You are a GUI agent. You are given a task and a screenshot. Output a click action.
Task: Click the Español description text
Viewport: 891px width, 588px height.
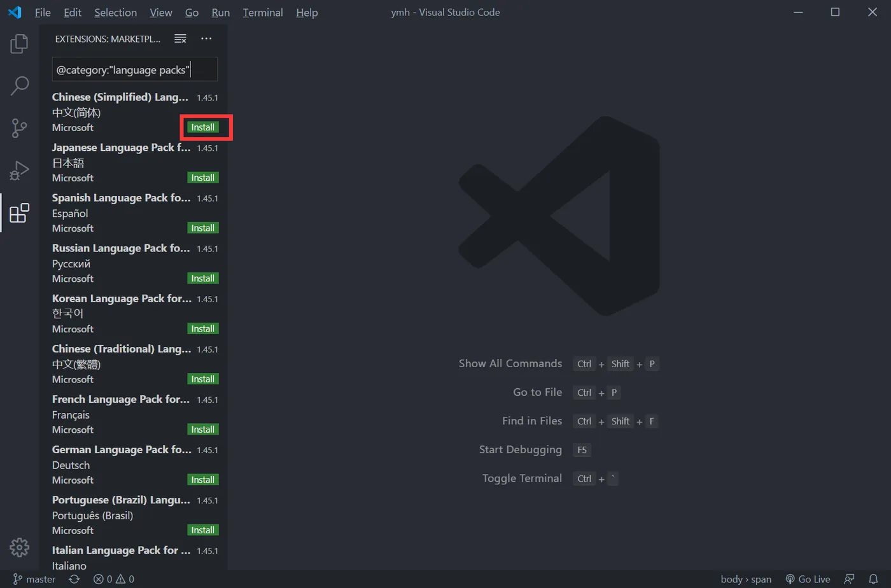coord(70,213)
